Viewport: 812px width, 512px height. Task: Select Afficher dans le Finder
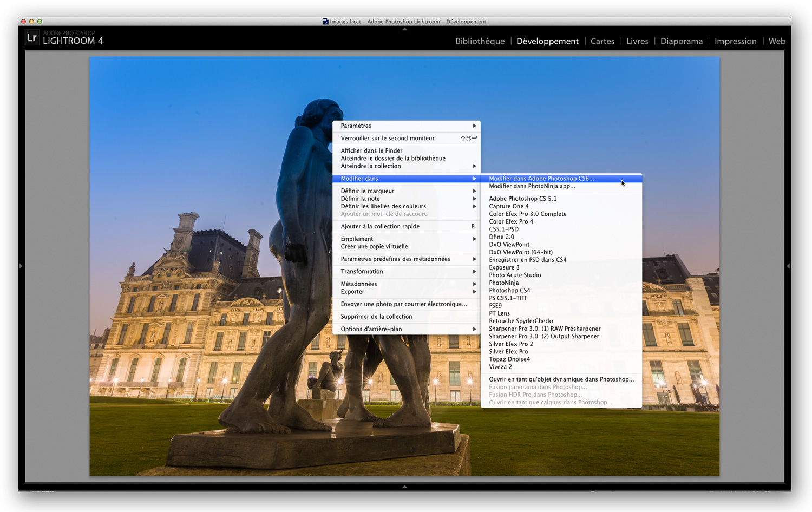pyautogui.click(x=407, y=150)
